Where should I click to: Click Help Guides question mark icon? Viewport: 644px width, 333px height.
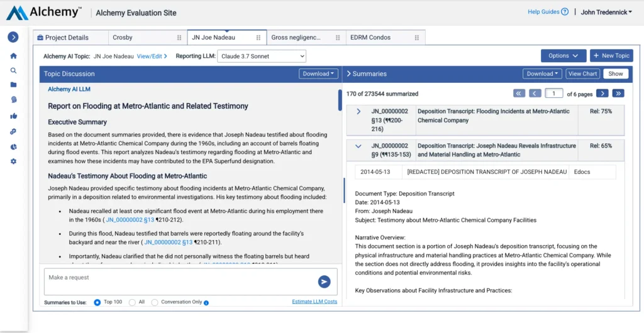point(565,12)
